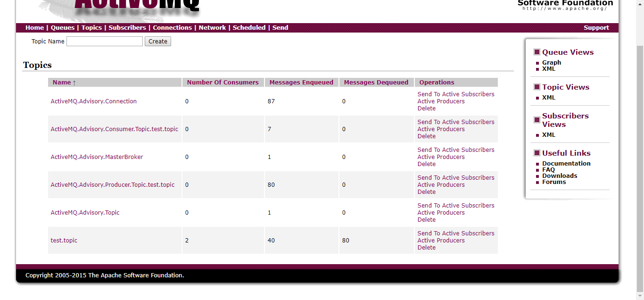Send To Active Subscribers for test.topic
Image resolution: width=644 pixels, height=300 pixels.
pyautogui.click(x=456, y=233)
